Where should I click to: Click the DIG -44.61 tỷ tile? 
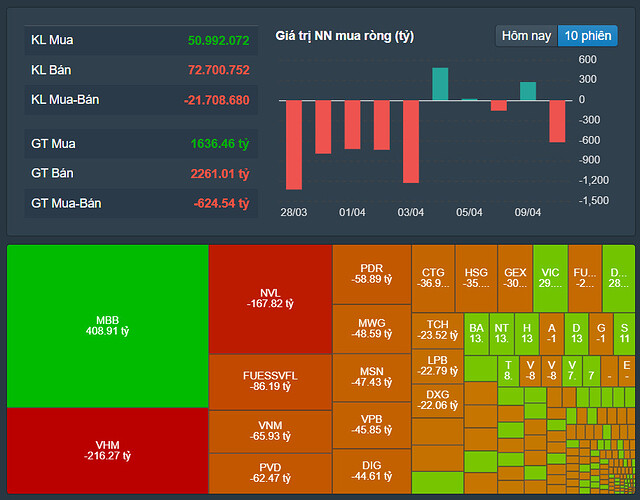coord(371,471)
